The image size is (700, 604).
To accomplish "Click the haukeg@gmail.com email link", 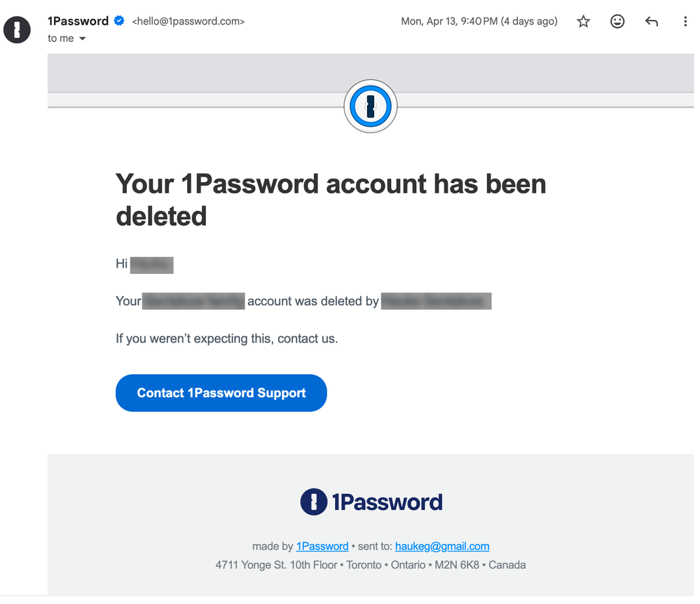I will [x=442, y=547].
